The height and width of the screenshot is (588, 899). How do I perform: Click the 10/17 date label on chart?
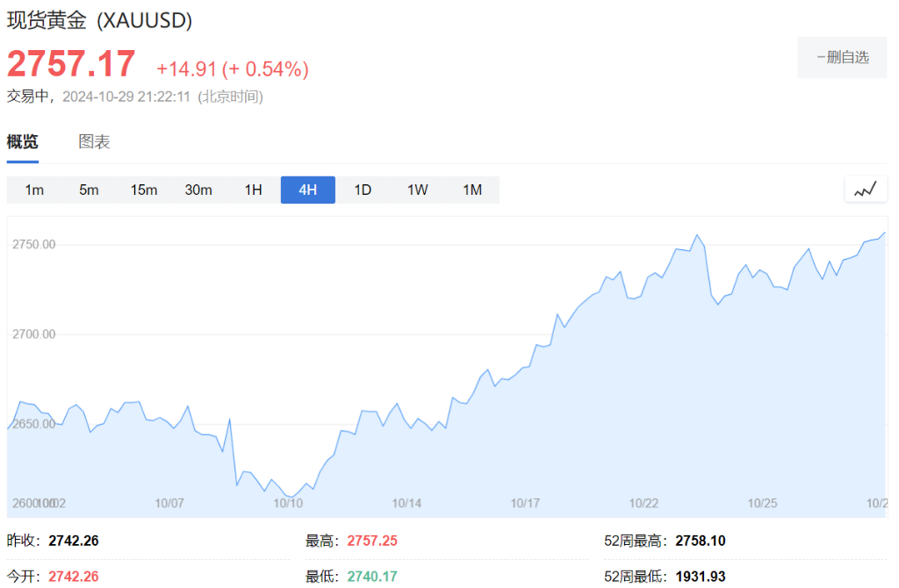coord(525,503)
